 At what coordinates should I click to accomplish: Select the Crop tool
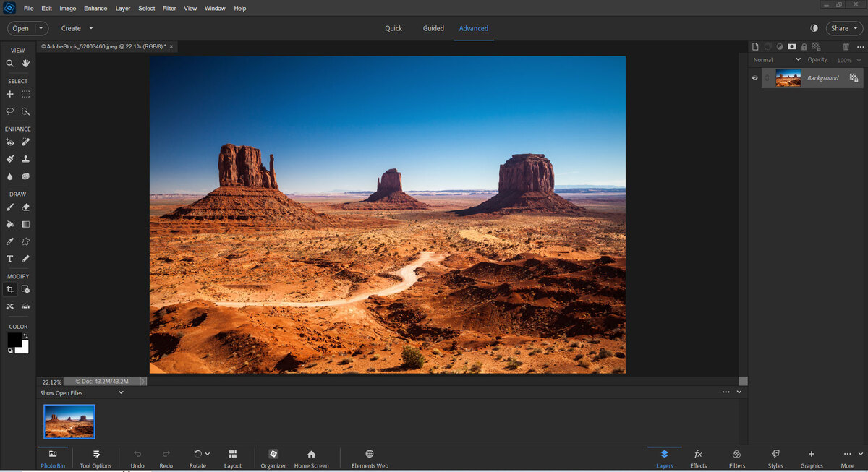(x=9, y=288)
